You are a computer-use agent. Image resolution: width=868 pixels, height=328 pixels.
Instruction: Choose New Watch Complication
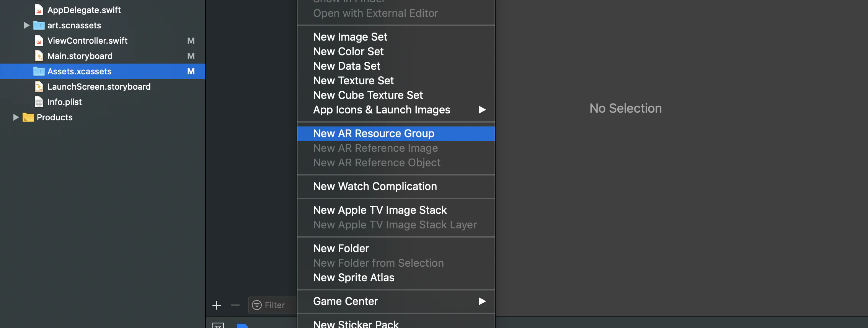coord(396,186)
